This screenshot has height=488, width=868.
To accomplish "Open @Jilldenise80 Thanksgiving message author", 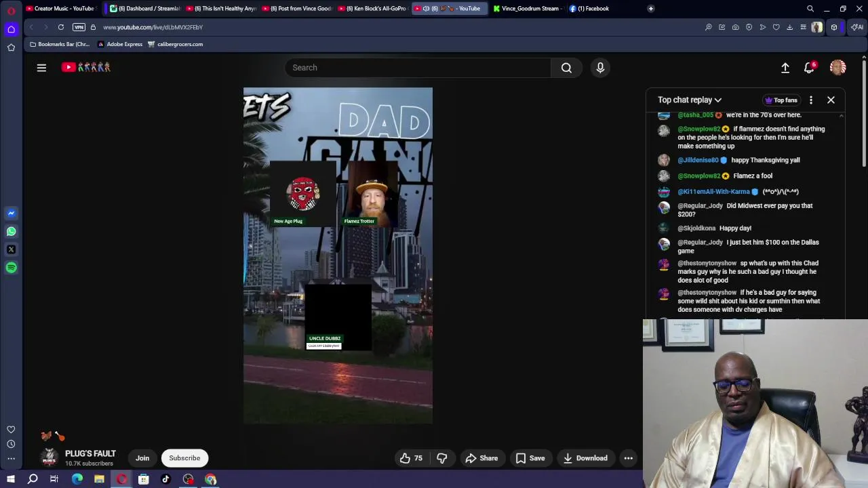I will coord(698,160).
